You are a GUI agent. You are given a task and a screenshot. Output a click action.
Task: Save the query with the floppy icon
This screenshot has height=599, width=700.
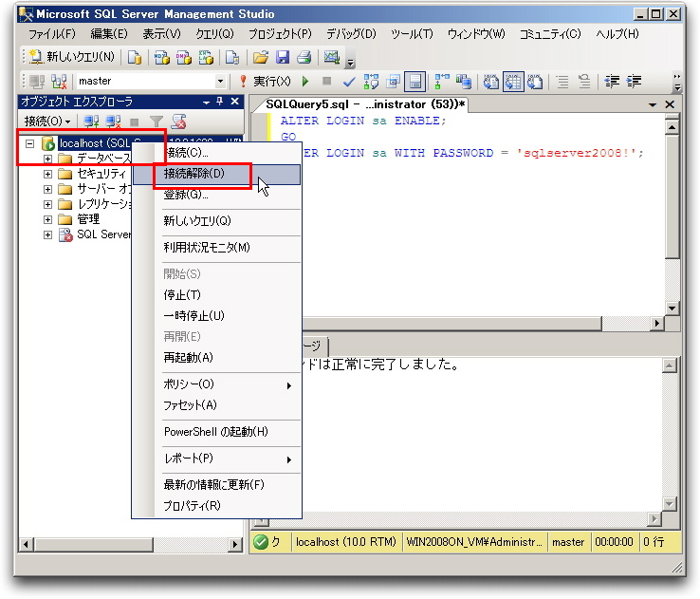[x=283, y=57]
